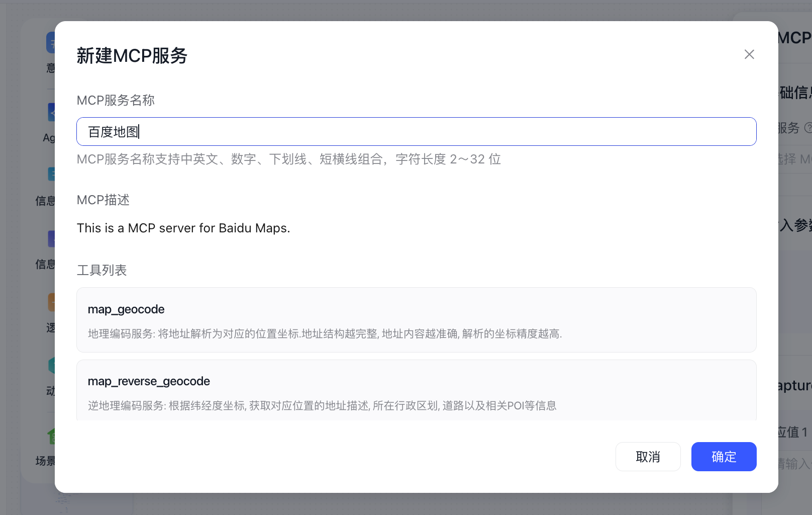Click the text 'This is a MCP server for Baidu Maps.'
Image resolution: width=812 pixels, height=515 pixels.
[183, 228]
